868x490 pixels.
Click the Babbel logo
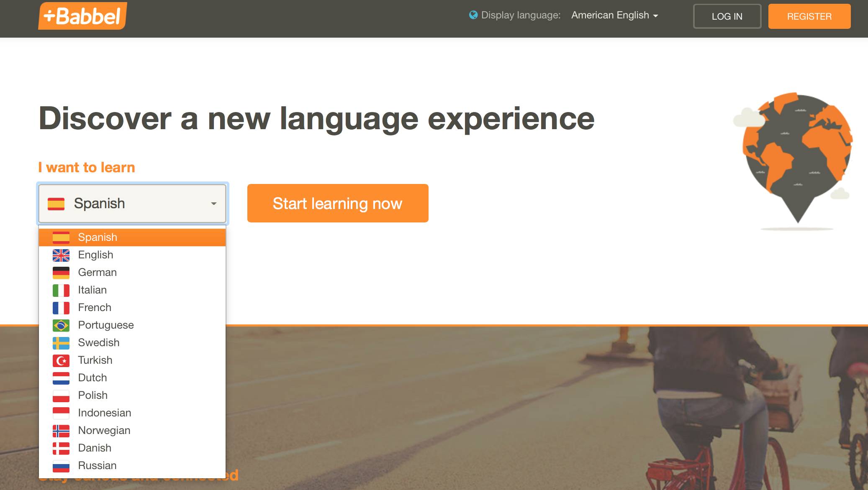(x=82, y=16)
